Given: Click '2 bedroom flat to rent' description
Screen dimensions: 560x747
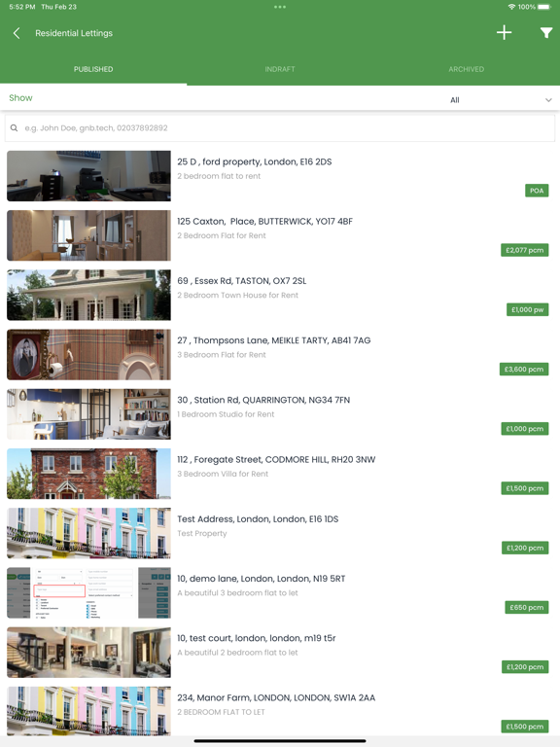Looking at the screenshot, I should (x=219, y=176).
